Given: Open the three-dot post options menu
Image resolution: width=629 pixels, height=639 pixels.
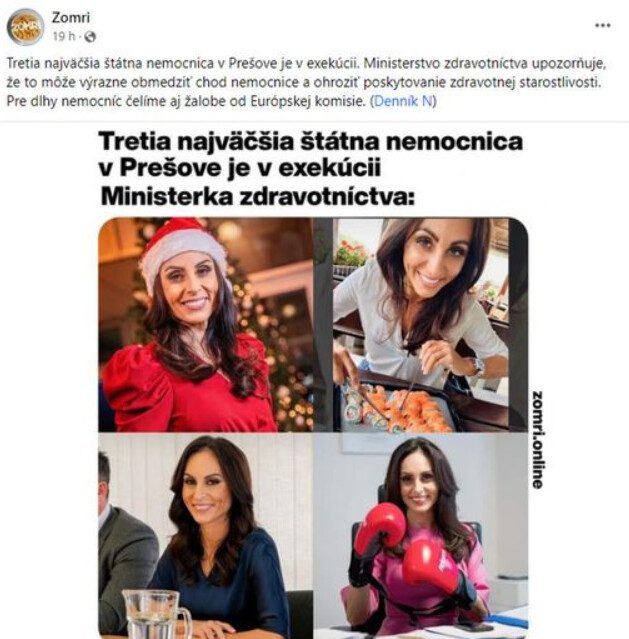Looking at the screenshot, I should 603,25.
